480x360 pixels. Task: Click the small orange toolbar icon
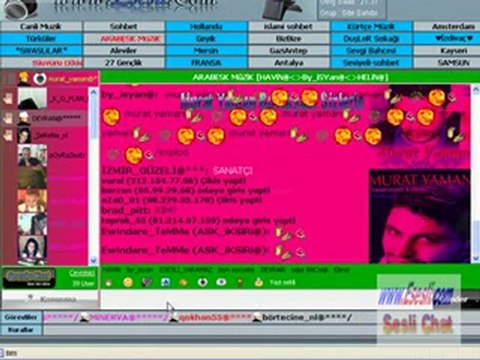coord(183,283)
